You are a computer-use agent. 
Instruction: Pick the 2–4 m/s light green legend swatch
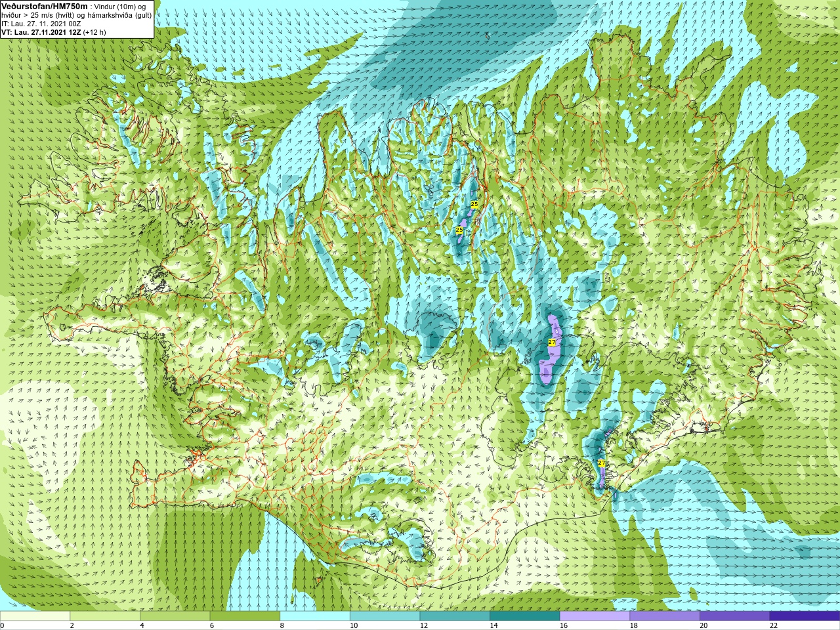(105, 616)
